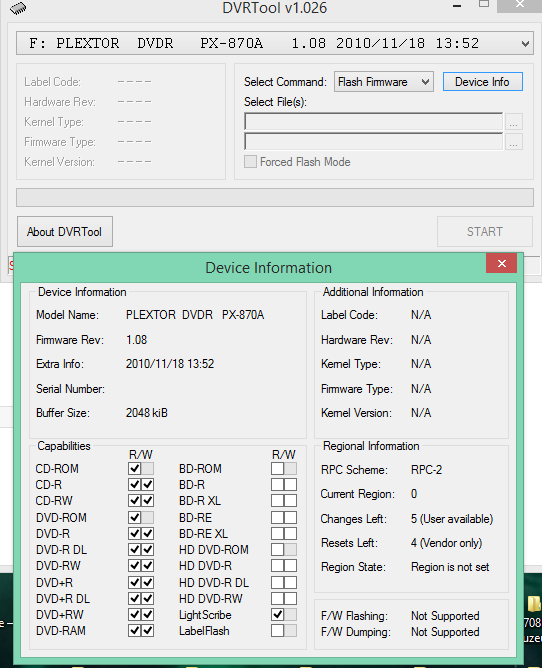
Task: Browse for the second firmware file with the ellipsis button
Action: [513, 142]
